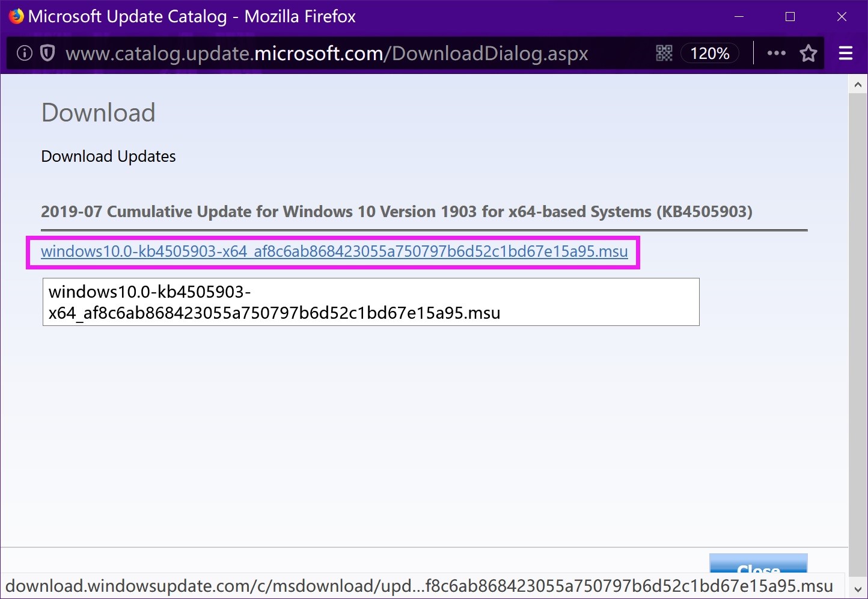Close the Firefox window
The width and height of the screenshot is (868, 599).
click(x=842, y=17)
